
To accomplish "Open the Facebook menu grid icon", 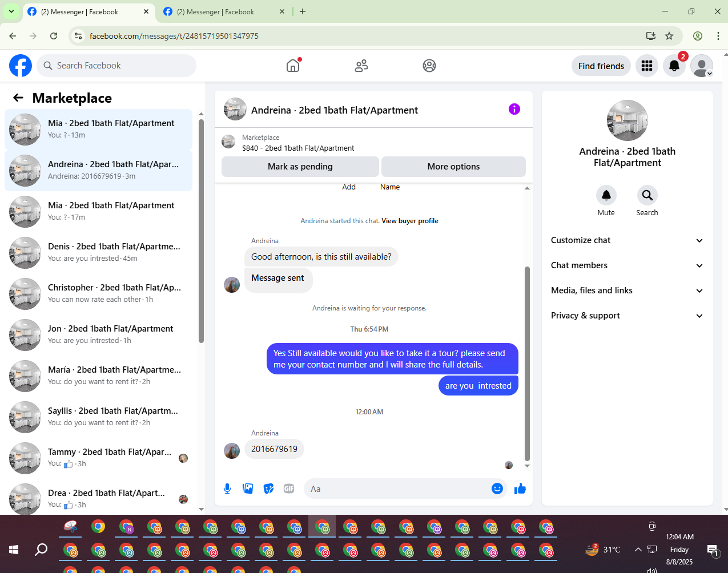I will click(647, 66).
